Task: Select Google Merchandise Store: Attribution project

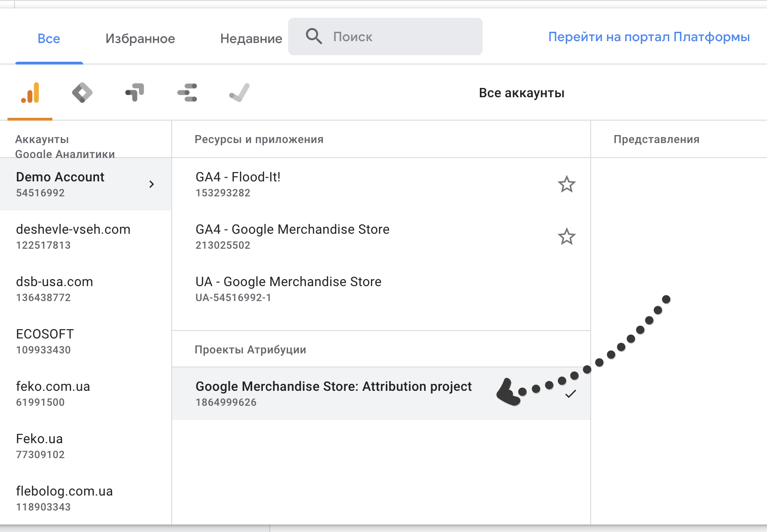Action: click(333, 393)
